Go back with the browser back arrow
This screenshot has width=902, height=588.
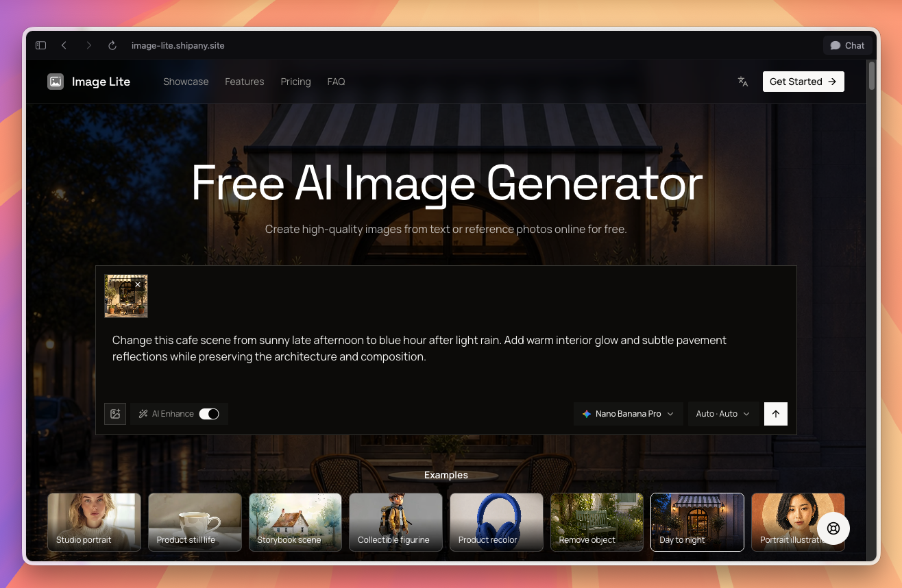[64, 45]
